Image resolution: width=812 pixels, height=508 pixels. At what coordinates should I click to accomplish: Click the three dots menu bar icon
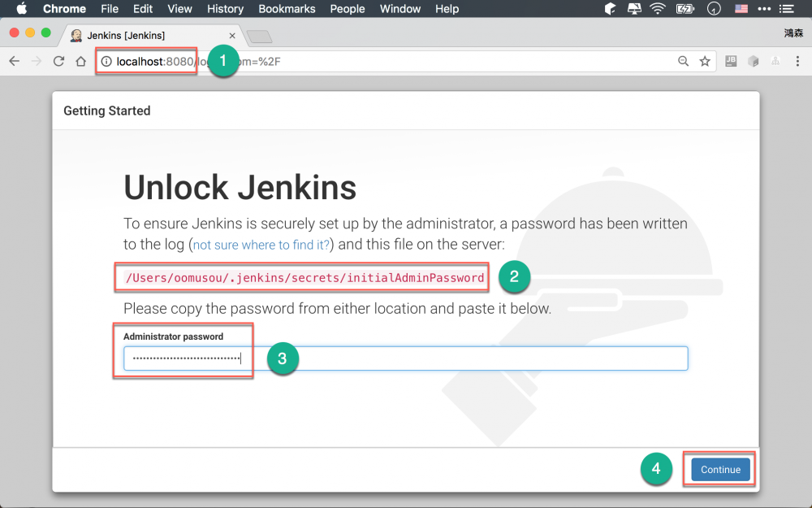pyautogui.click(x=764, y=9)
